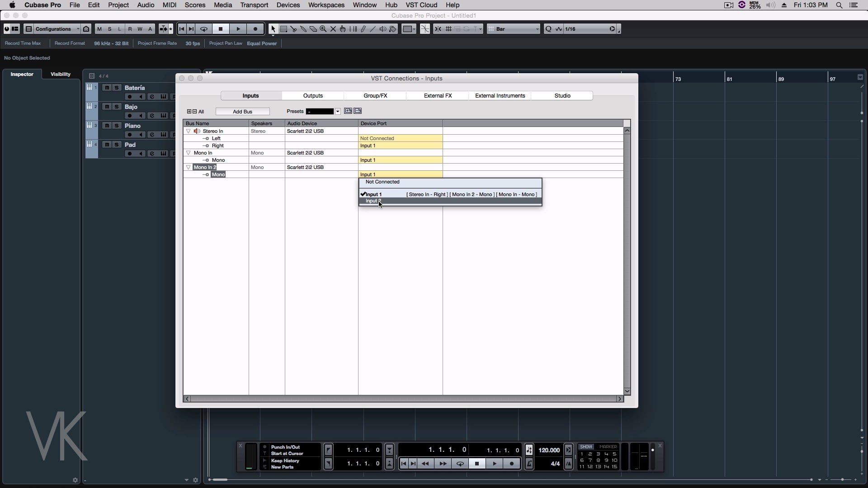868x488 pixels.
Task: Click the tempo value 120.000 field
Action: click(x=549, y=450)
